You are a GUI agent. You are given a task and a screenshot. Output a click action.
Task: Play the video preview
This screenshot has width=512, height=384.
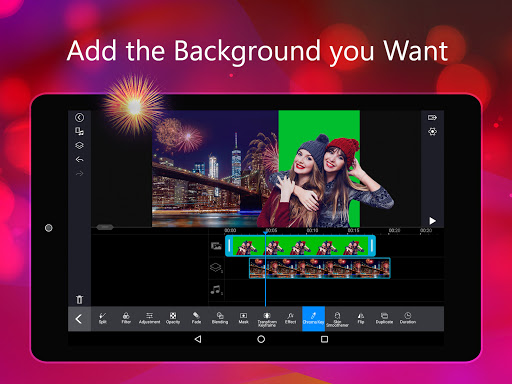click(x=432, y=221)
